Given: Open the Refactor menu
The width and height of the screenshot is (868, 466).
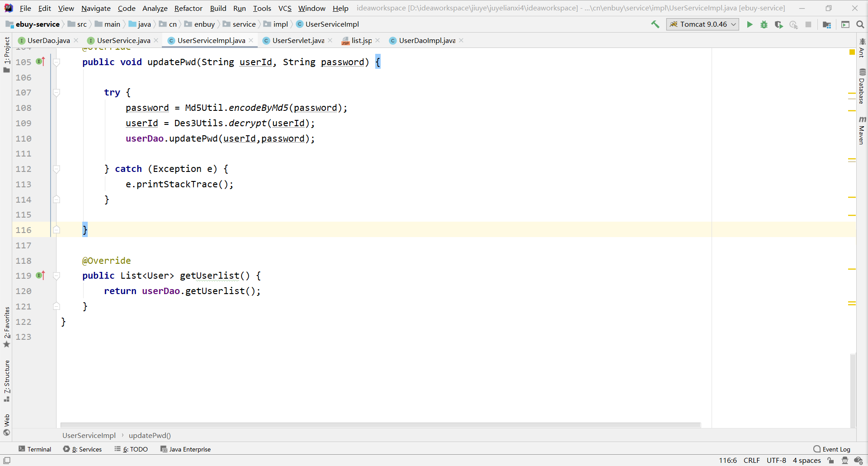Looking at the screenshot, I should (x=189, y=8).
